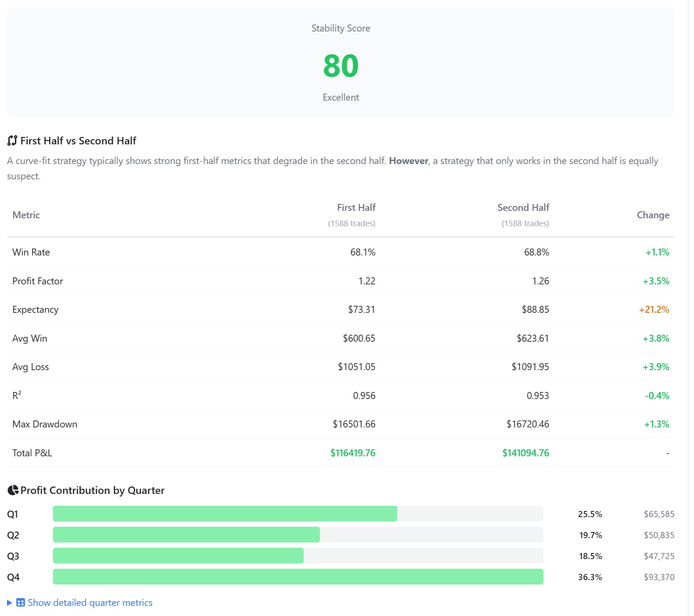This screenshot has height=616, width=694.
Task: Click the Q4 dollar amount $93,370
Action: (x=659, y=577)
